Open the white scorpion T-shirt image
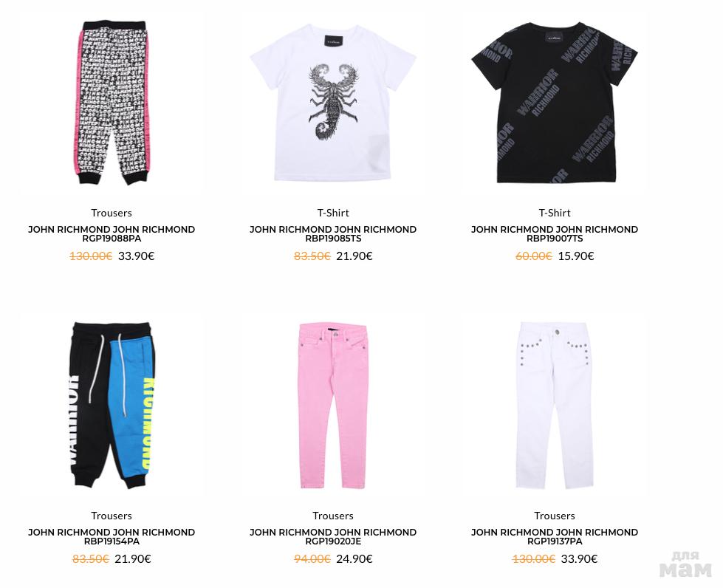Viewport: 723px width, 588px height. tap(333, 103)
